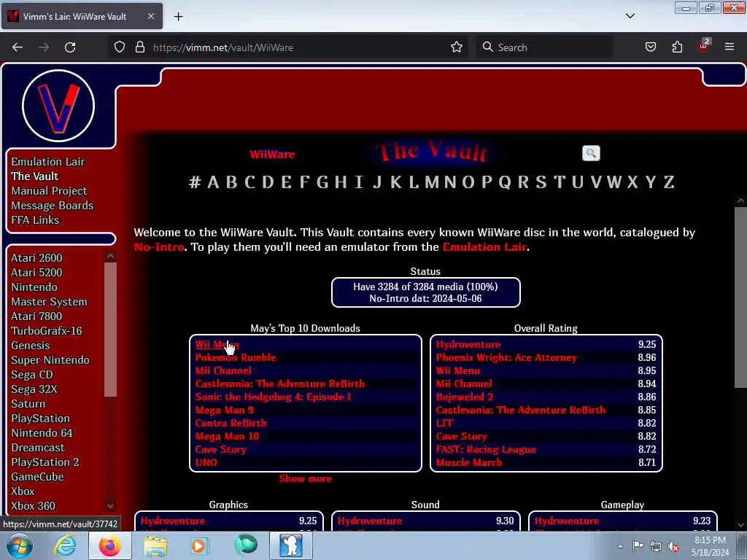Open Phoenix Wright: Ace Attorney rating link
Image resolution: width=747 pixels, height=560 pixels.
pyautogui.click(x=506, y=357)
